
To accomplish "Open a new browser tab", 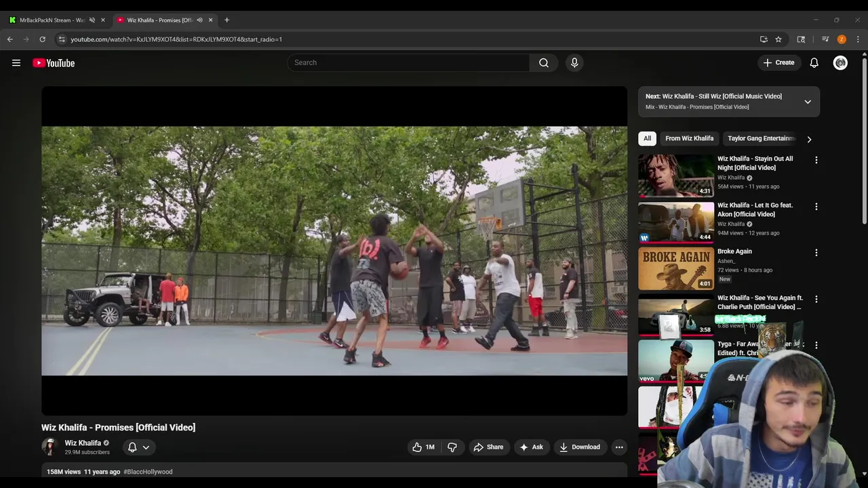I will tap(226, 20).
